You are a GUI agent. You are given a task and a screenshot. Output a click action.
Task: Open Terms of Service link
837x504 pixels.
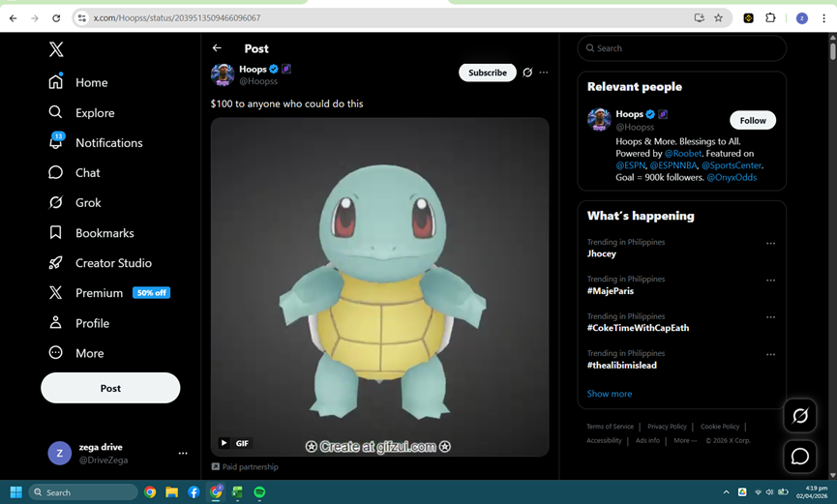click(x=610, y=427)
